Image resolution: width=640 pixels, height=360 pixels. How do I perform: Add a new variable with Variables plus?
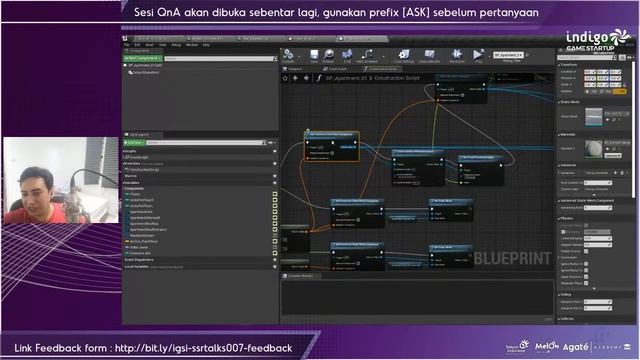275,183
